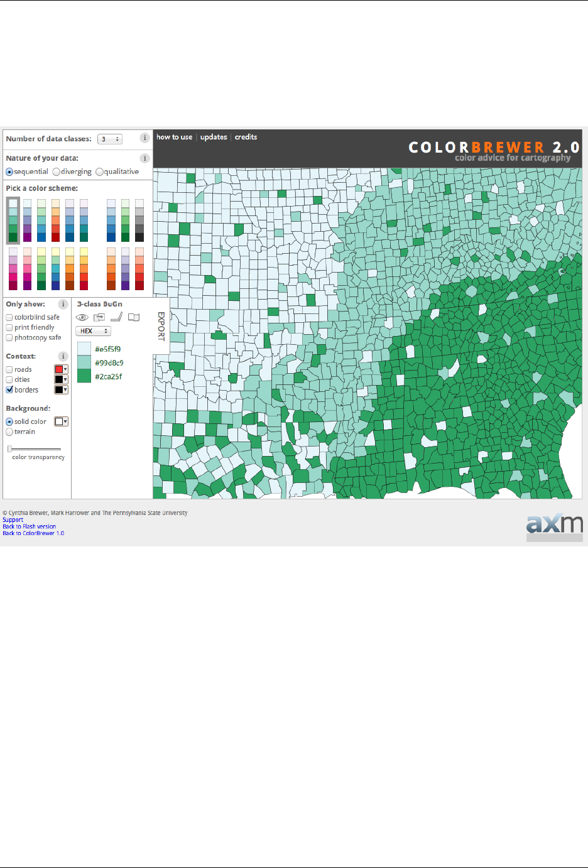Click the color transparency slider handle
The height and width of the screenshot is (868, 588).
click(x=9, y=448)
